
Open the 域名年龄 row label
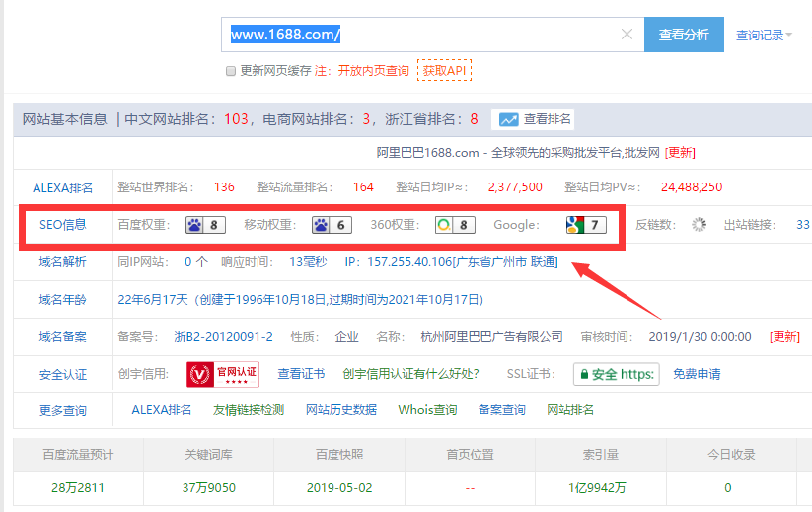pyautogui.click(x=63, y=300)
